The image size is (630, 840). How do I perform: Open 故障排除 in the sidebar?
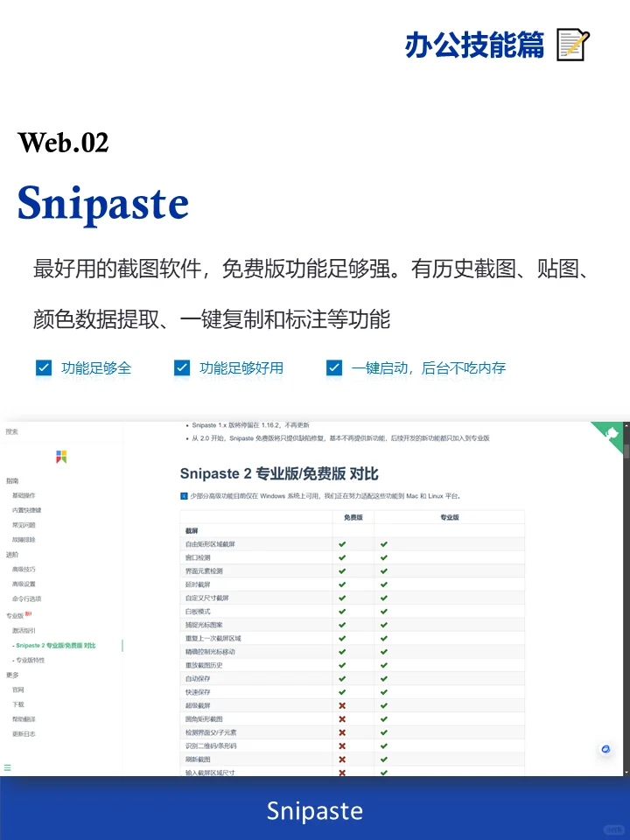click(24, 540)
